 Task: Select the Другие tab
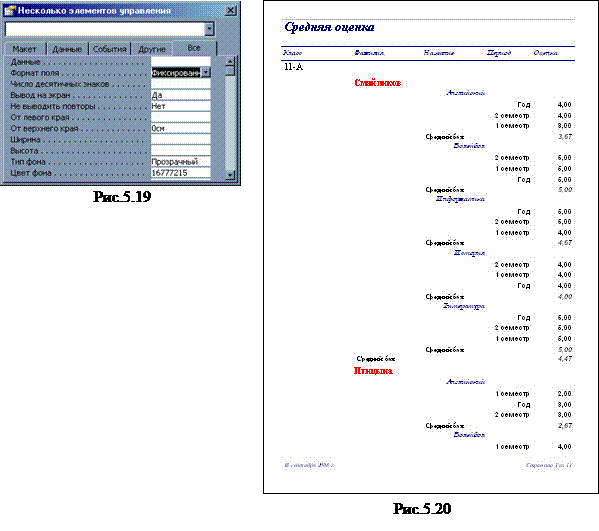[152, 49]
